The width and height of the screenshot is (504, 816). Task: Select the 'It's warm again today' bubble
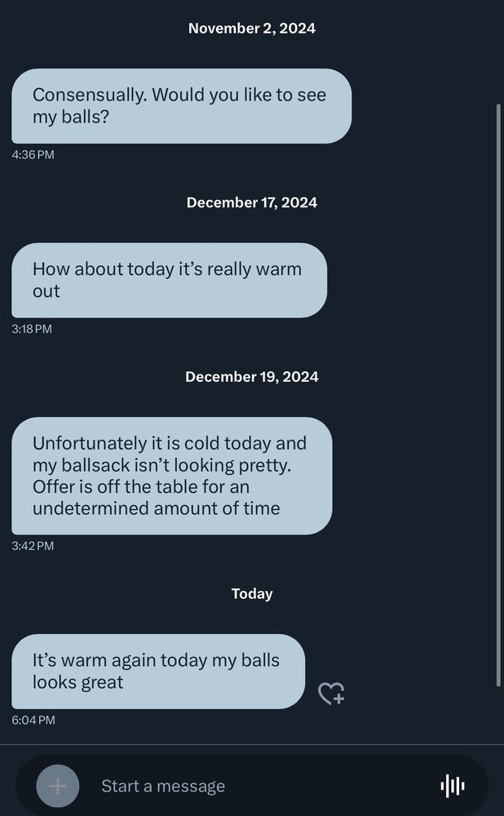(x=157, y=671)
